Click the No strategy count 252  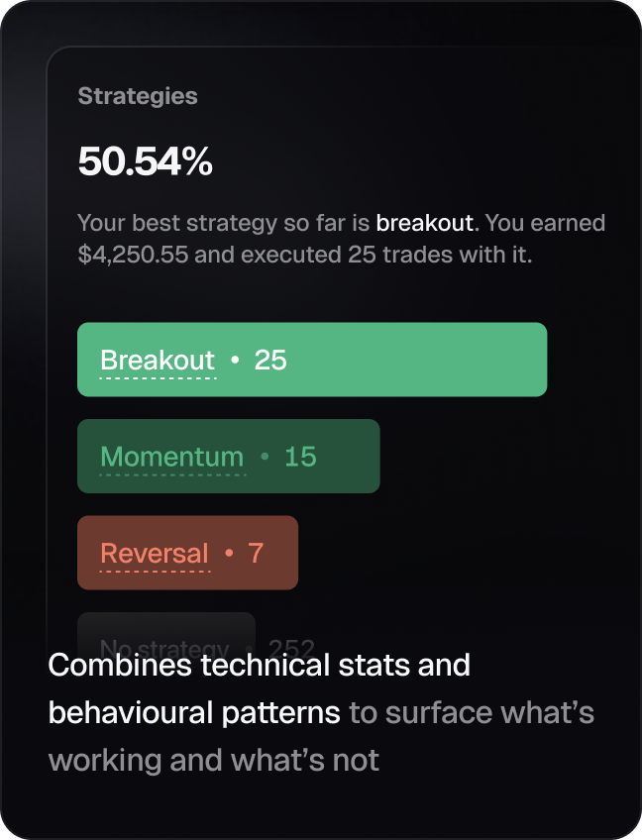pyautogui.click(x=291, y=649)
